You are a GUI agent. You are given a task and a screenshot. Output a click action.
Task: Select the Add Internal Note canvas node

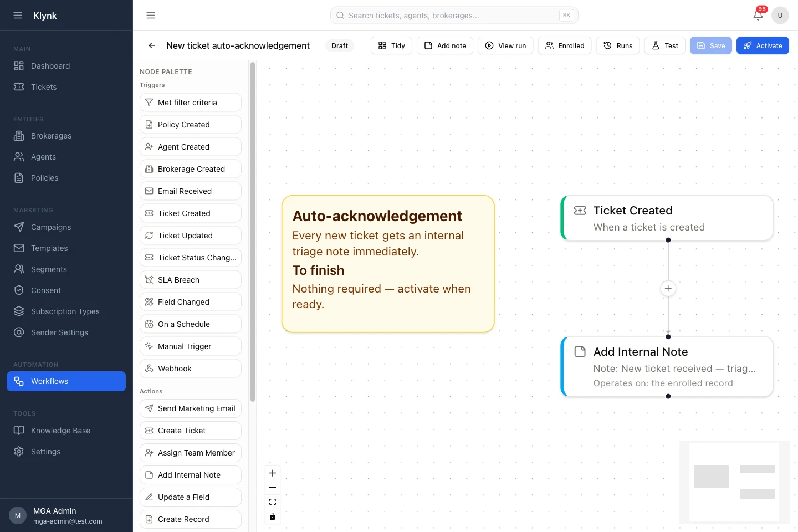[x=667, y=366]
